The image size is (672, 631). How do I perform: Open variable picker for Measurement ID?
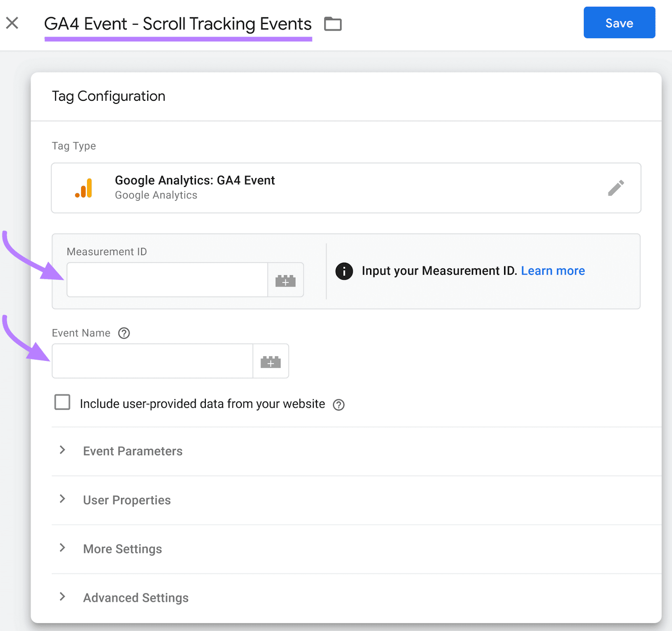286,280
